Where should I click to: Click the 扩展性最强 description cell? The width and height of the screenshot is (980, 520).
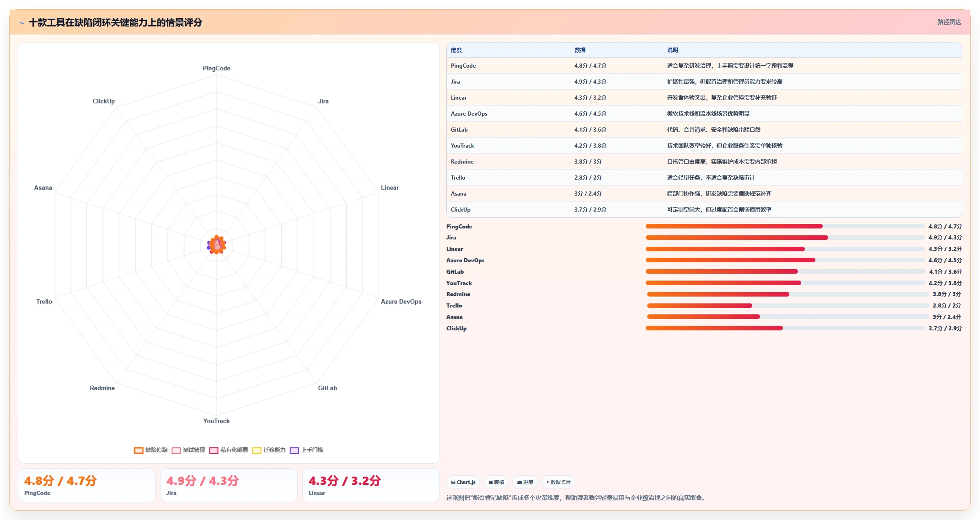click(724, 82)
